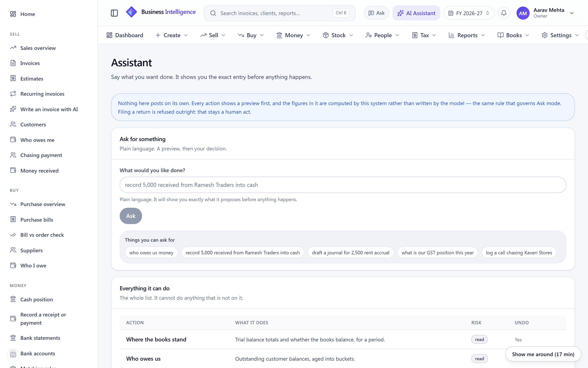Select the 'who owes us money' suggestion
The width and height of the screenshot is (588, 368).
[x=151, y=253]
